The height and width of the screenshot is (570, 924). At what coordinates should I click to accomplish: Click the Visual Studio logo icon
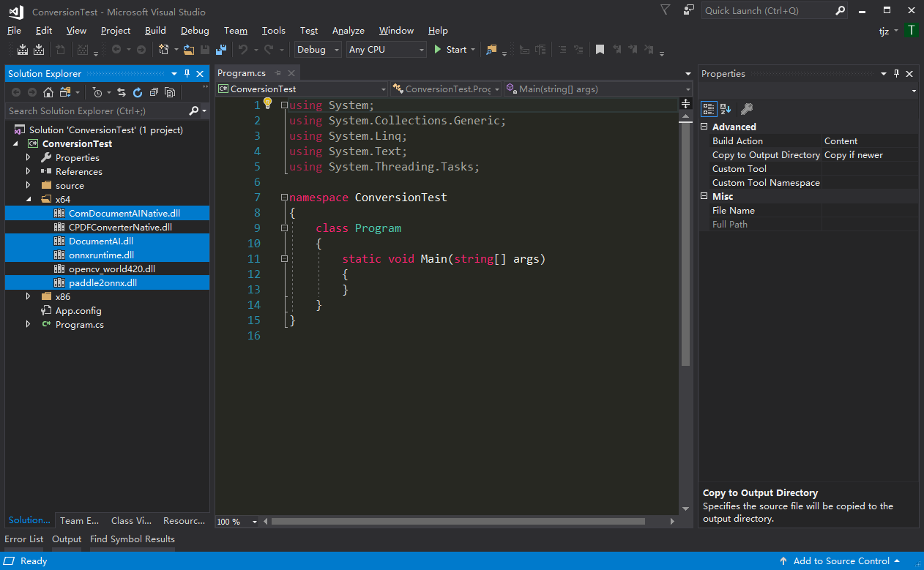(16, 12)
